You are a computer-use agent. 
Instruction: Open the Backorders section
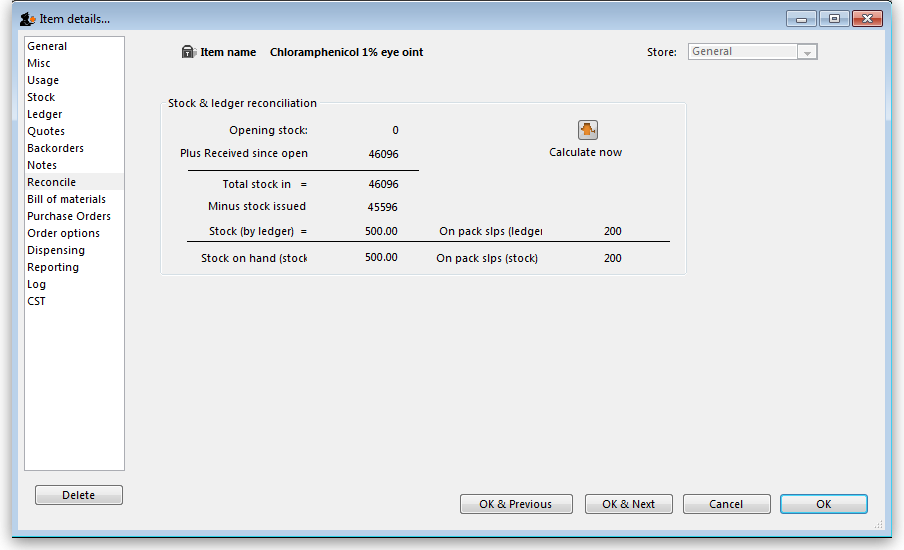click(x=55, y=148)
